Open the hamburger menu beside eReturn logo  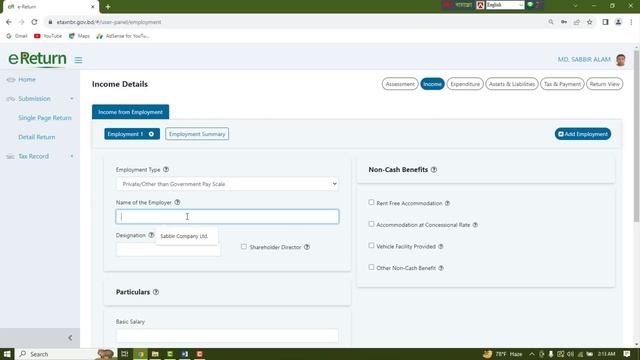click(78, 60)
